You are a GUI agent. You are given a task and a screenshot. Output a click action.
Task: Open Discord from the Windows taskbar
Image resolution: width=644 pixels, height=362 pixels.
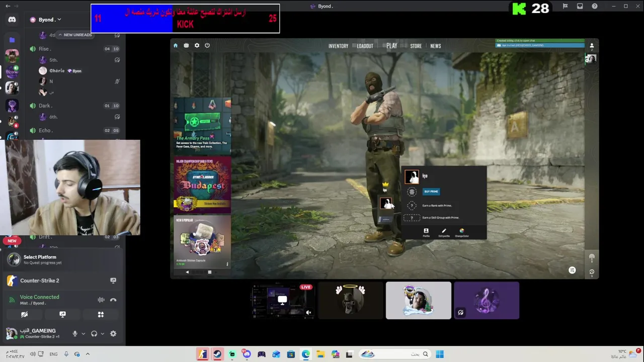247,354
